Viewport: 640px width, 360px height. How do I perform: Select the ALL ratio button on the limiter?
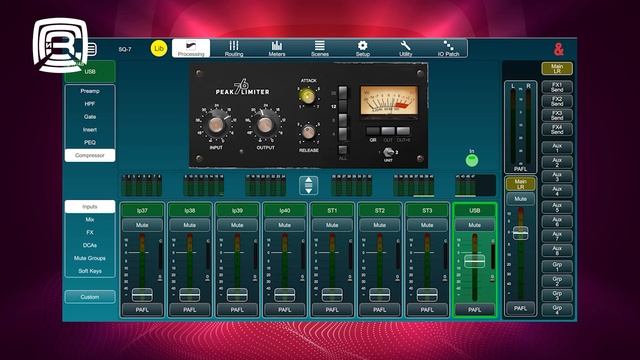point(343,150)
